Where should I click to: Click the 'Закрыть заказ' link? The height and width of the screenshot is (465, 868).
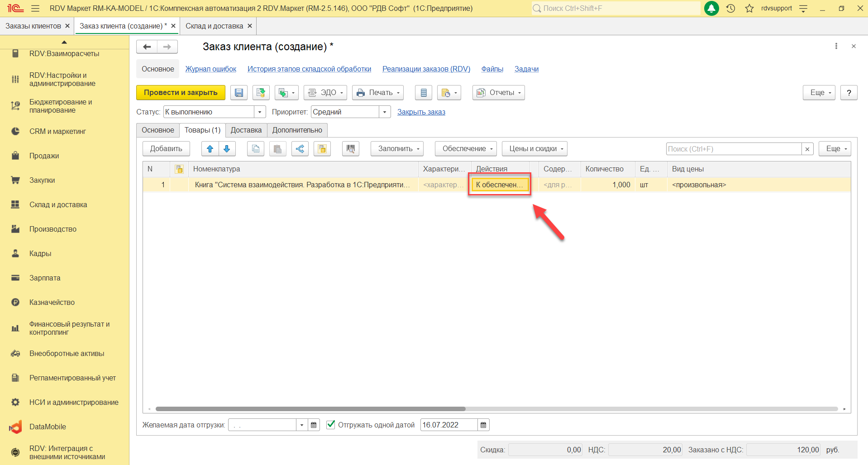pyautogui.click(x=421, y=112)
